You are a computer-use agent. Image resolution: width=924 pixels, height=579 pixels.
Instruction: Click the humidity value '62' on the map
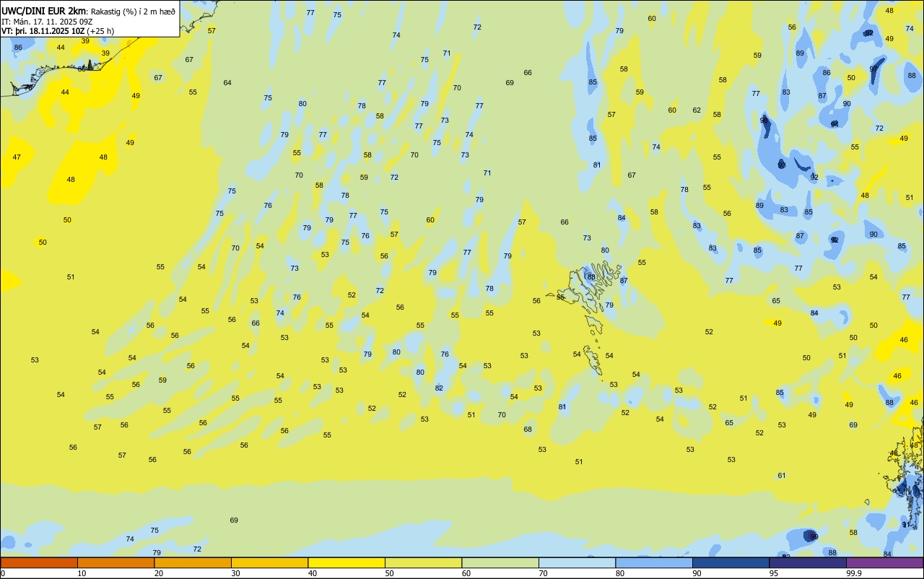(697, 110)
